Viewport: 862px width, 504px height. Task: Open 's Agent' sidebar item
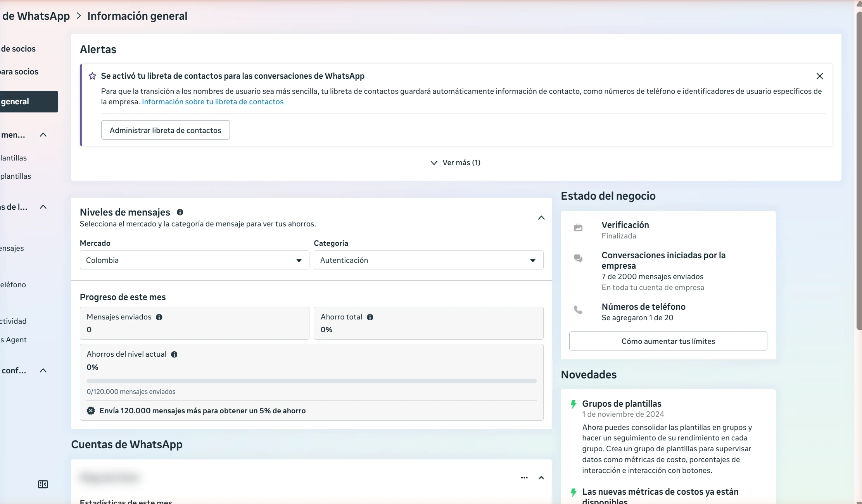(x=14, y=340)
